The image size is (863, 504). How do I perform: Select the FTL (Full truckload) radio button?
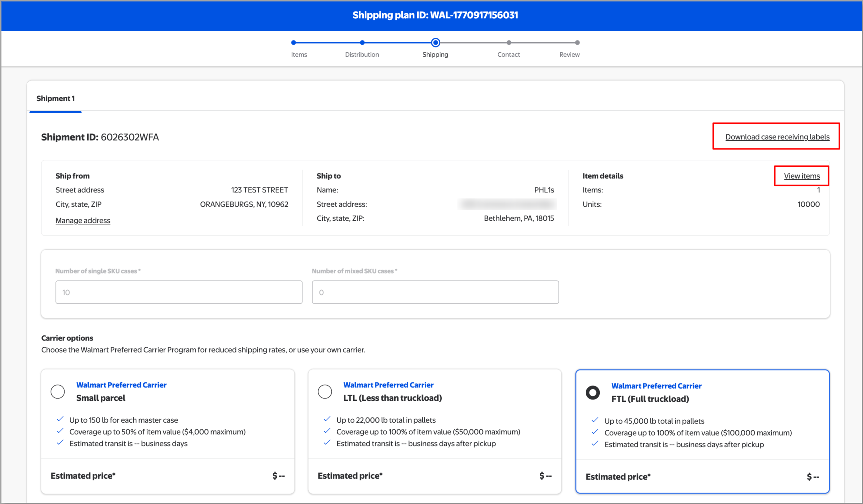592,392
